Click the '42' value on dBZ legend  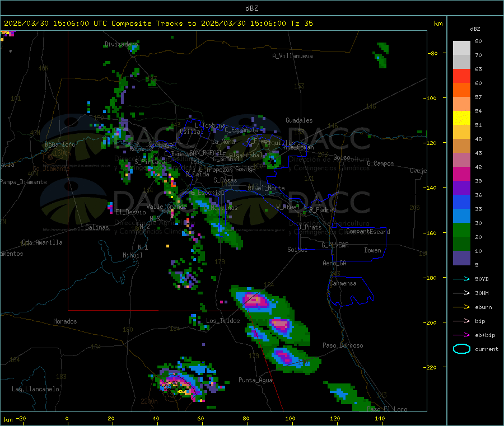coord(478,167)
